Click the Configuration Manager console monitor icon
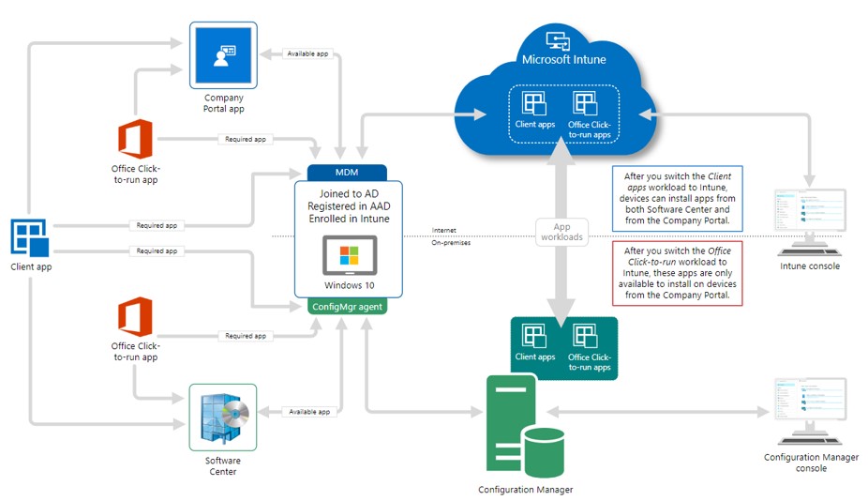The width and height of the screenshot is (868, 501). pos(810,411)
